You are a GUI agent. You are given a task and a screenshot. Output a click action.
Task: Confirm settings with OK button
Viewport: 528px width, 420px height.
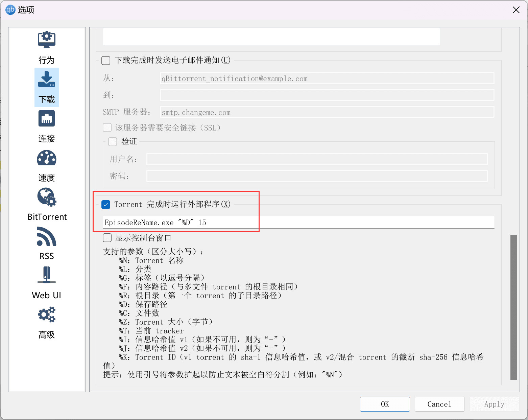385,404
